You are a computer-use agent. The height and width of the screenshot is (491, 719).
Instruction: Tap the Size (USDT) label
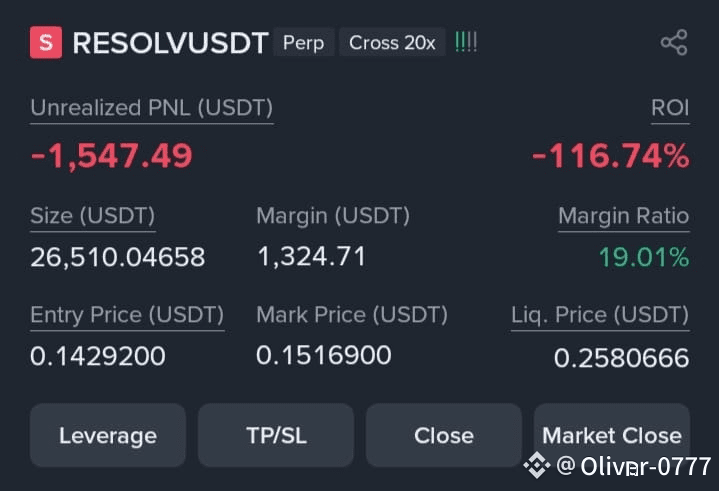pos(92,215)
